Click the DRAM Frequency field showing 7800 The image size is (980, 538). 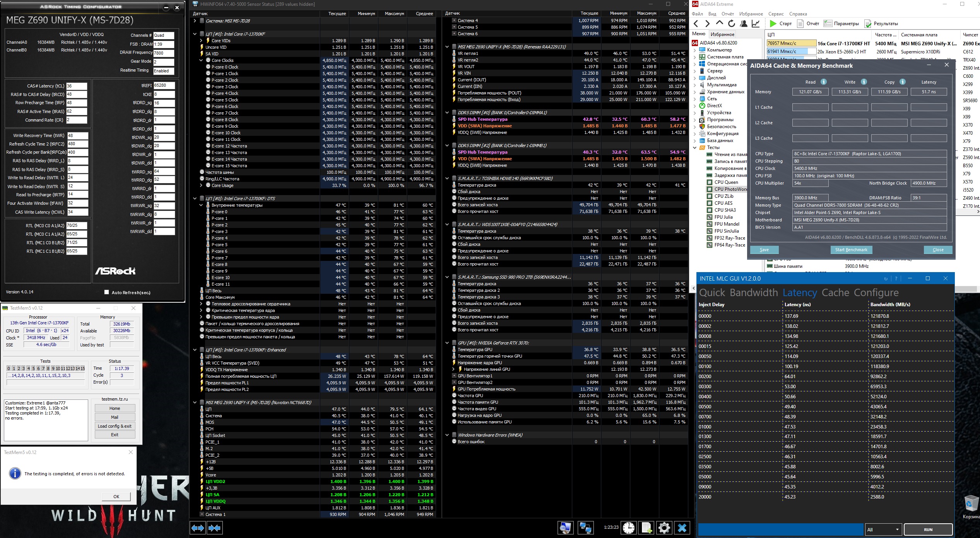click(x=164, y=53)
